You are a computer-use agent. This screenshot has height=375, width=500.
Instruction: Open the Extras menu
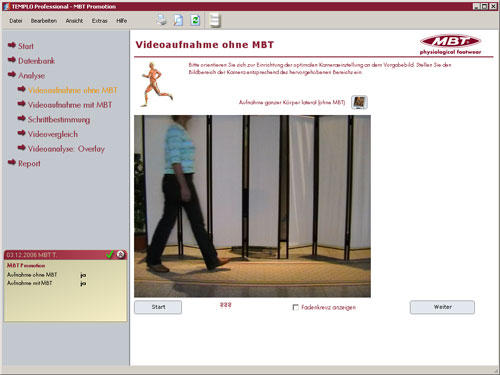(x=100, y=21)
